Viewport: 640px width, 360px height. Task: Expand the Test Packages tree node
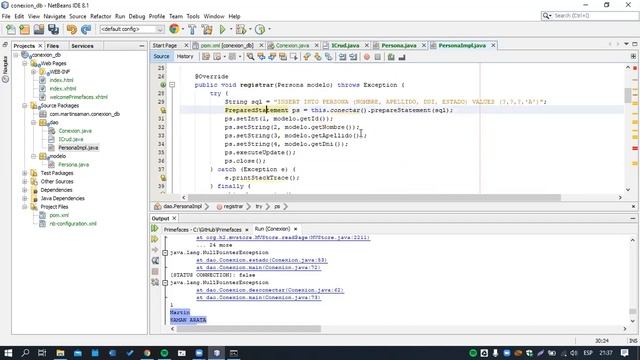tap(25, 173)
